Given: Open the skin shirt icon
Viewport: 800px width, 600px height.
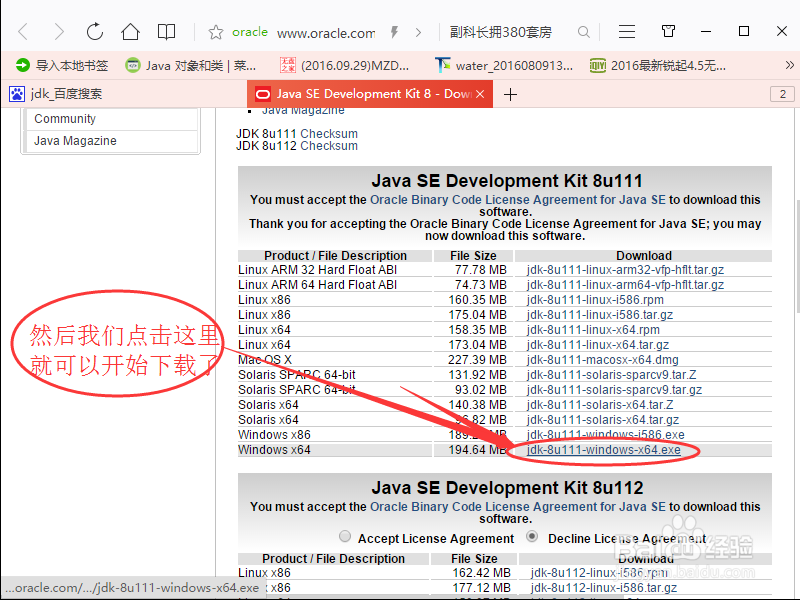Looking at the screenshot, I should click(668, 32).
